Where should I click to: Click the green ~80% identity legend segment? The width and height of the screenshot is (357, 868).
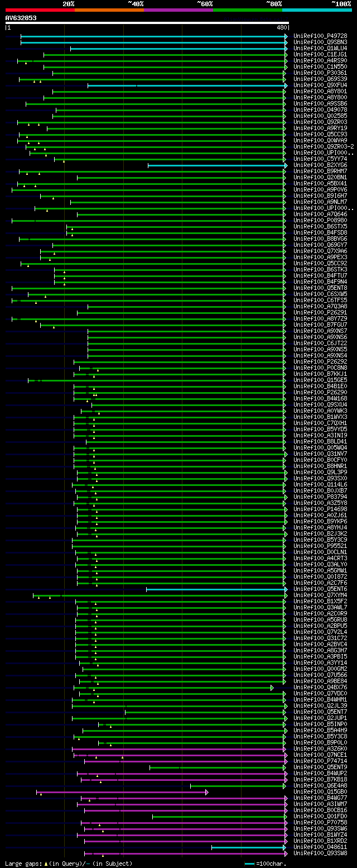(247, 10)
